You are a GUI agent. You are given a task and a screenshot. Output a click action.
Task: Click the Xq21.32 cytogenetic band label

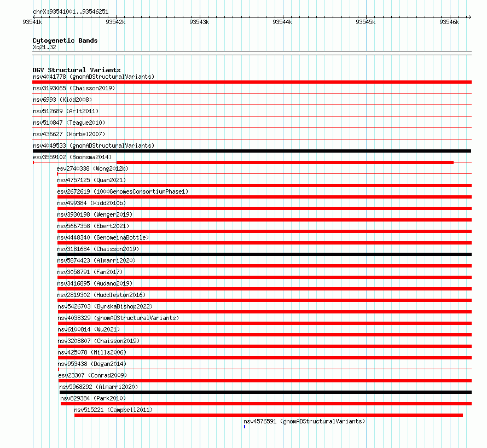pyautogui.click(x=44, y=47)
